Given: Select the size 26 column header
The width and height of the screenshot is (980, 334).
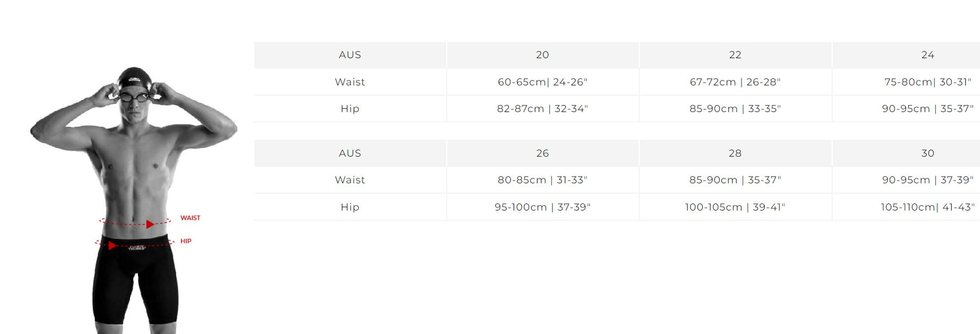Looking at the screenshot, I should click(x=542, y=153).
